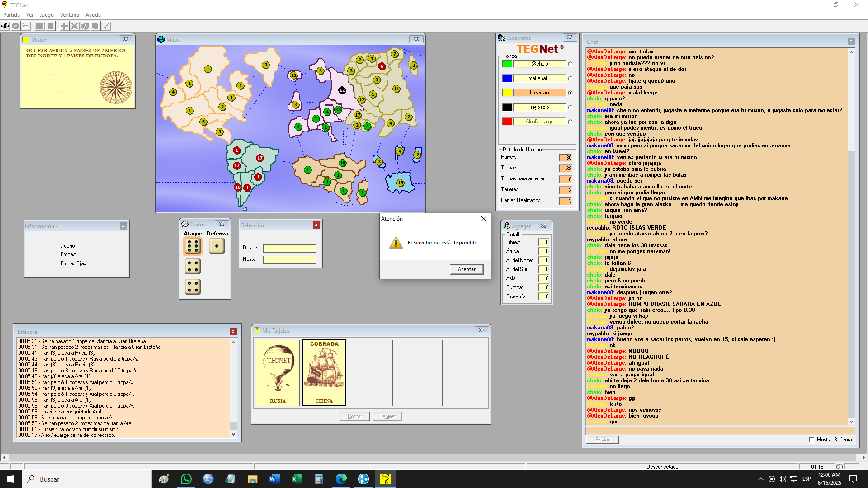Open the Ventana menu
The image size is (868, 488).
pos(70,15)
